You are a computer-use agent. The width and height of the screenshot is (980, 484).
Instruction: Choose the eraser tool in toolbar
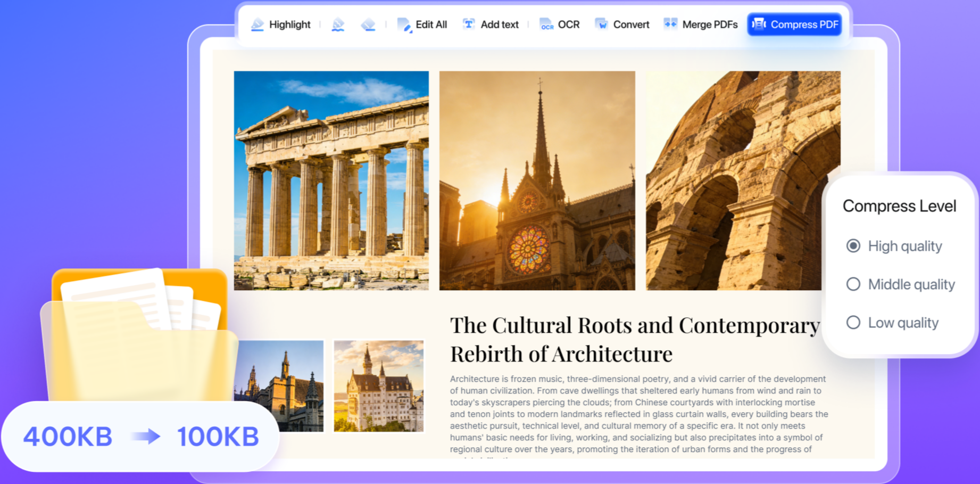coord(368,24)
